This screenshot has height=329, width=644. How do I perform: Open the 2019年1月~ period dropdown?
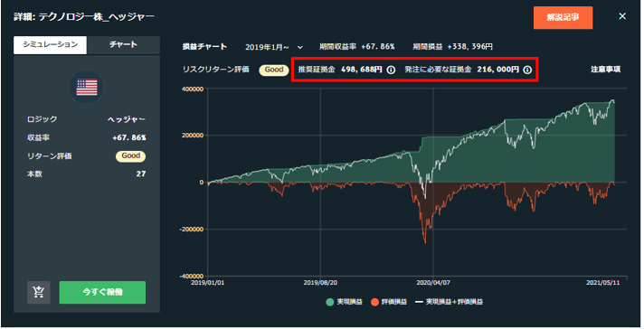pos(274,47)
